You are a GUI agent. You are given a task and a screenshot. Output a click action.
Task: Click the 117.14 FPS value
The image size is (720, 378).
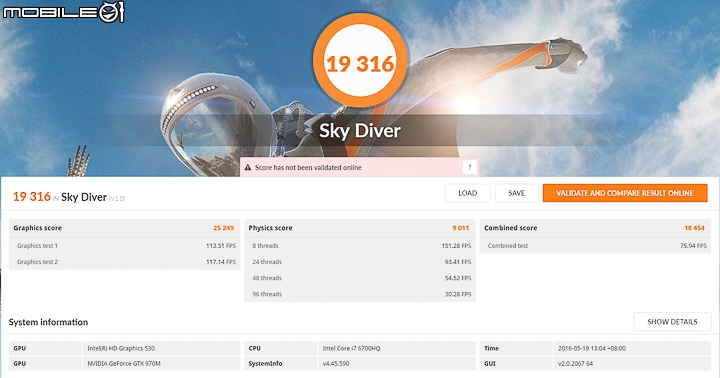point(221,262)
